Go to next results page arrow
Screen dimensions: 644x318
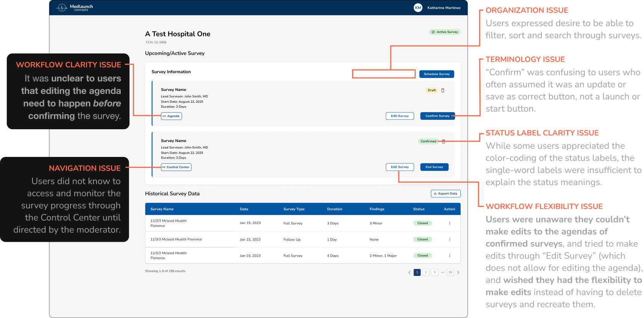point(458,273)
